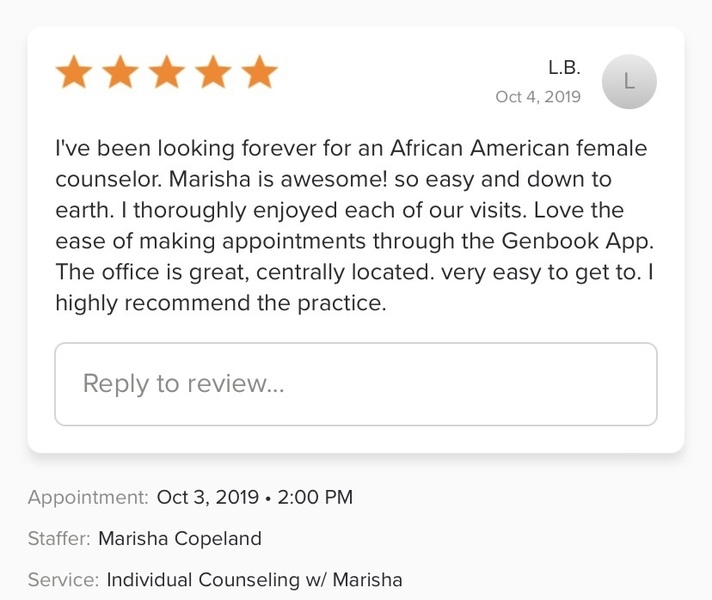Click the review date Oct 4, 2019
Image resolution: width=712 pixels, height=600 pixels.
pos(538,97)
